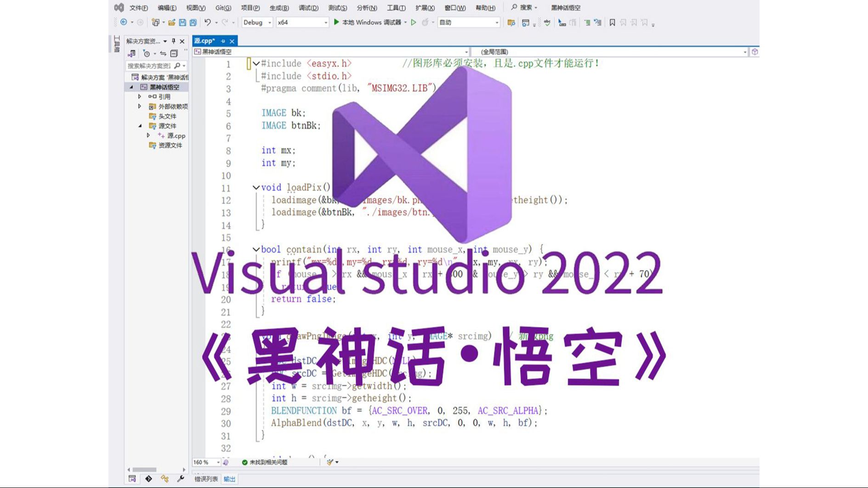Click the IntelliCode lightbulb icon beside zoom
Viewport: 868px width, 488px height.
click(226, 462)
